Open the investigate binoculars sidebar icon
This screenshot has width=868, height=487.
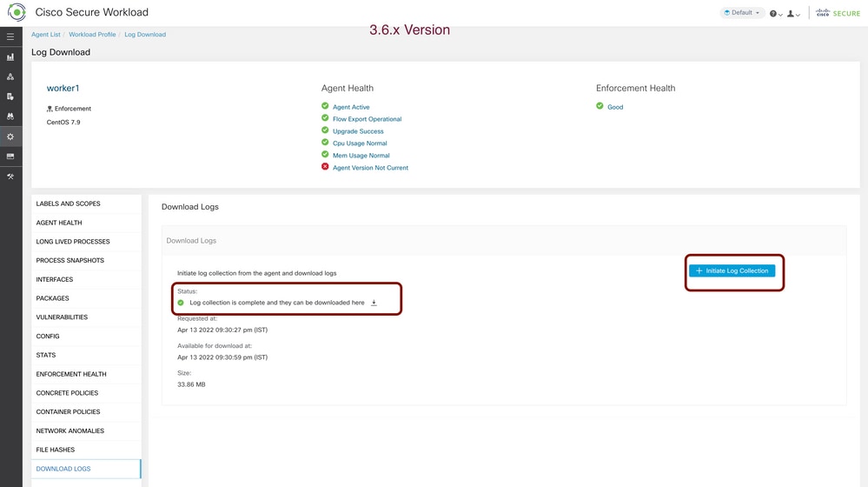10,117
